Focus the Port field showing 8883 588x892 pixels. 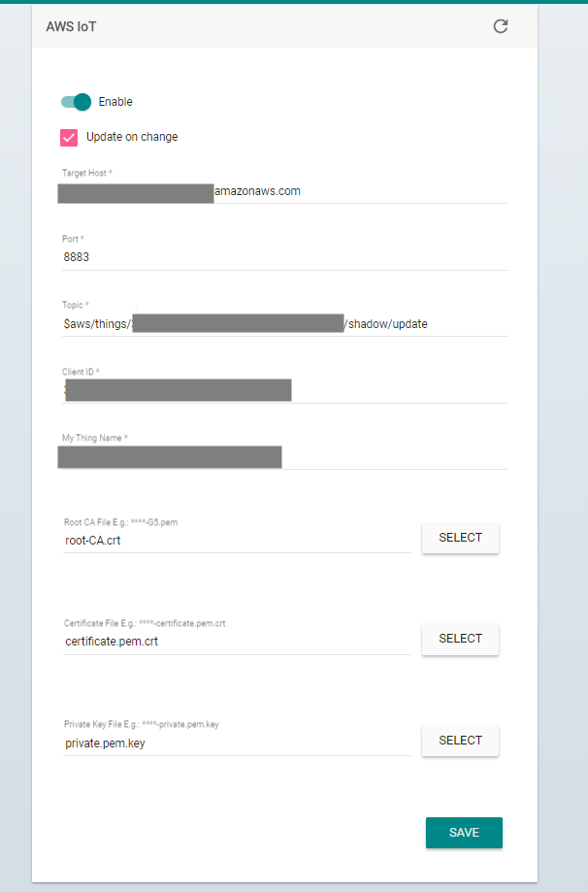pos(284,257)
